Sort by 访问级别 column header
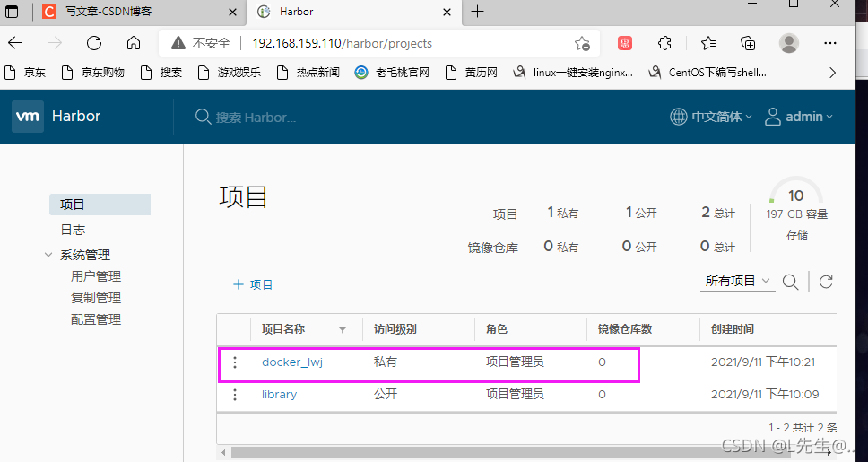The height and width of the screenshot is (462, 868). click(395, 329)
